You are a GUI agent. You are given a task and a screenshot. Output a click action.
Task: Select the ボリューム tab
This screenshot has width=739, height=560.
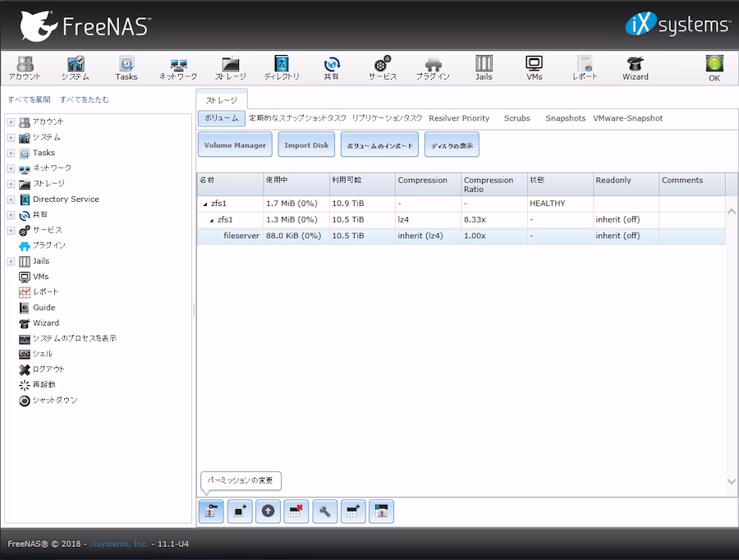[x=222, y=118]
